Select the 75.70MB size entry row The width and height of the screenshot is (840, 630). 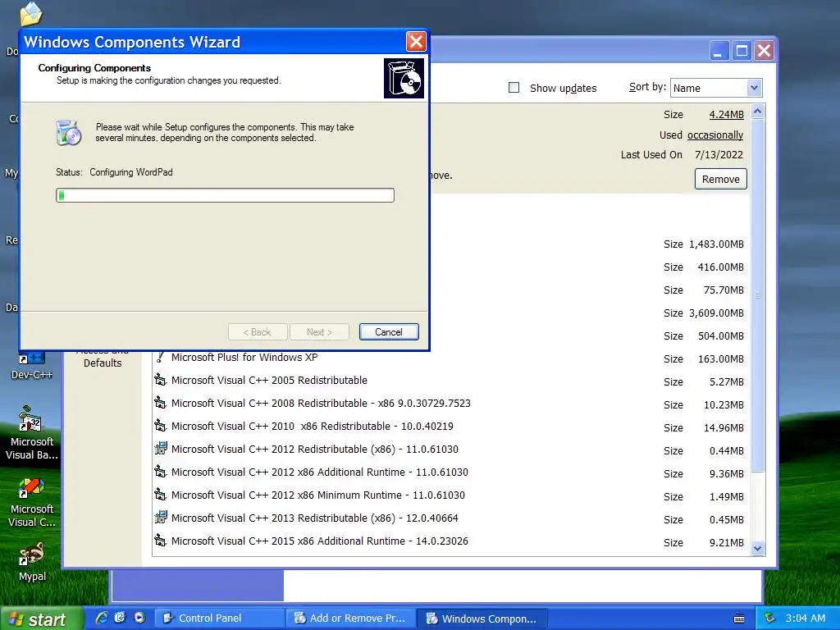(452, 290)
